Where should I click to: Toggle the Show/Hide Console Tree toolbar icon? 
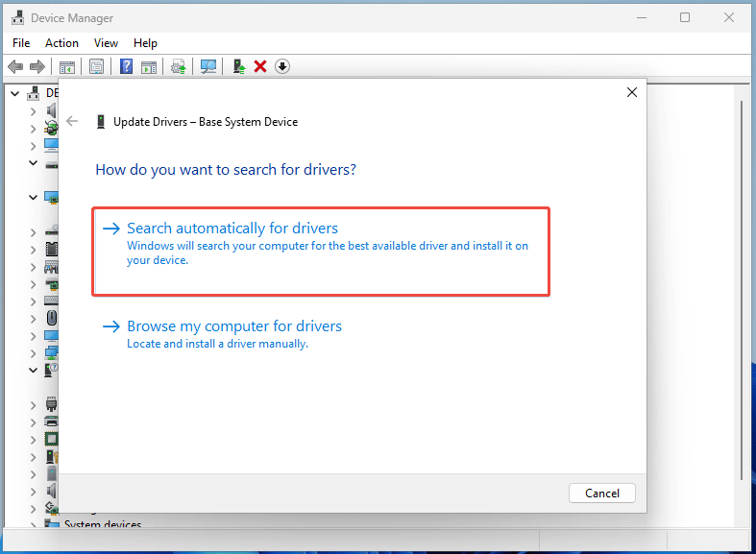coord(67,66)
